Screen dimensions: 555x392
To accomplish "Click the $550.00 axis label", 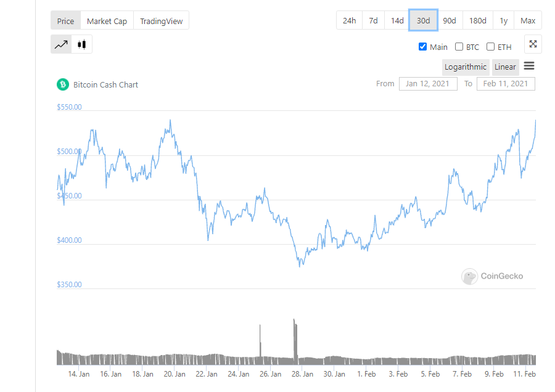I will (x=69, y=107).
